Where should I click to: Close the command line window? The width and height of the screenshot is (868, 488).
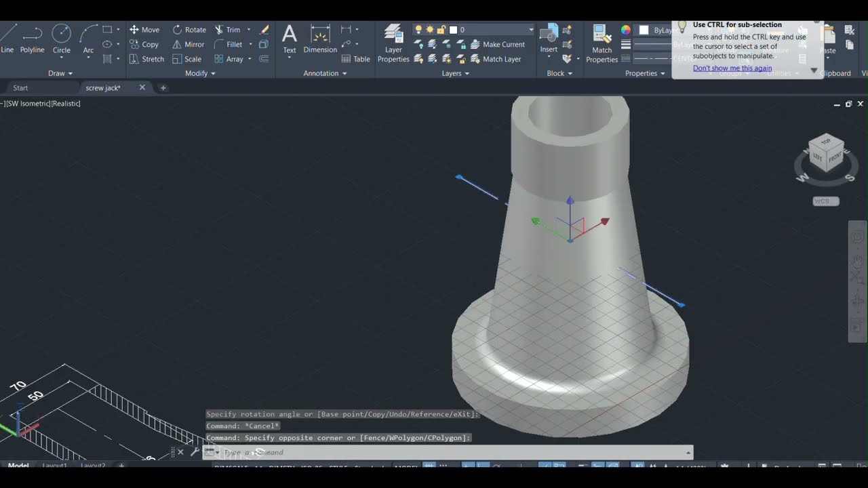pos(180,452)
